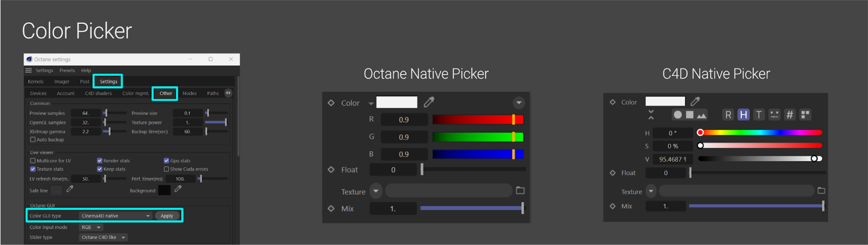Click the Safe line eyedropper icon
This screenshot has height=245, width=868.
70,190
